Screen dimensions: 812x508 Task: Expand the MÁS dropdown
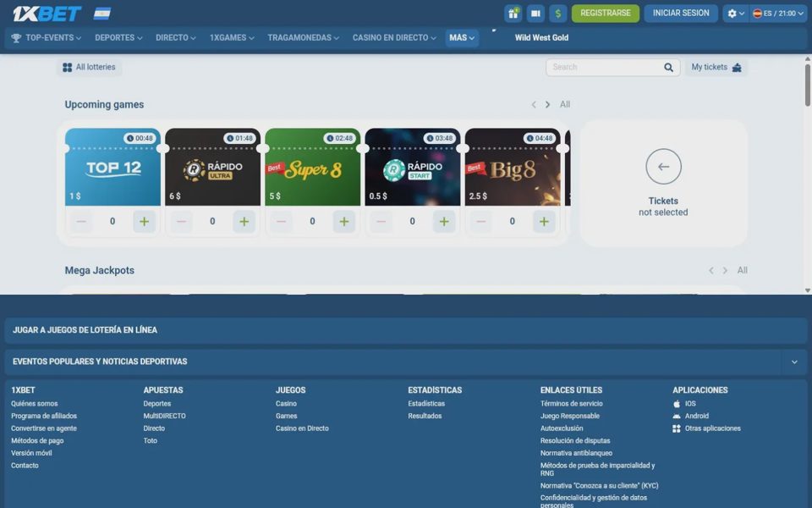(462, 38)
